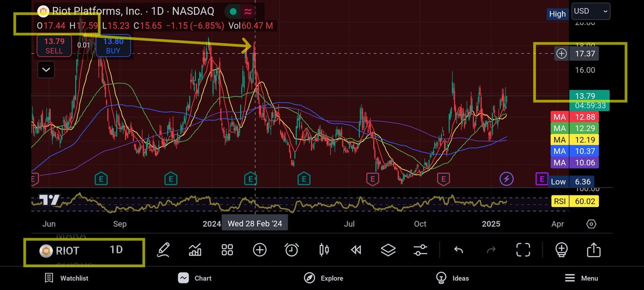Screen dimensions: 644x290
Task: Change the 1D interval
Action: pos(116,250)
